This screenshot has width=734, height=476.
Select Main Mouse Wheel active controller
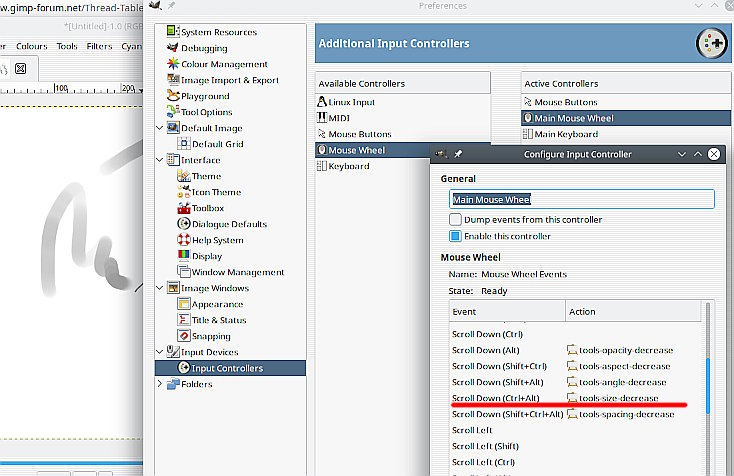[x=626, y=118]
